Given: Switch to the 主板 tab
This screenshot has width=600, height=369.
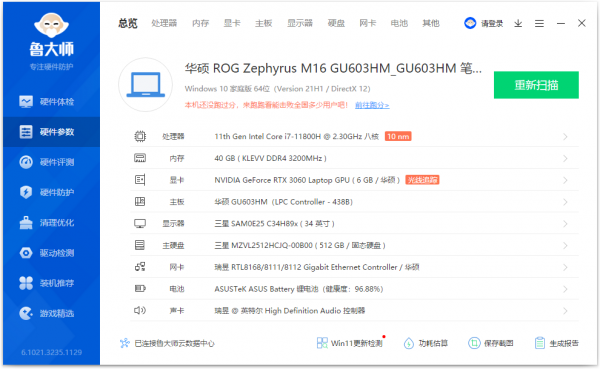Looking at the screenshot, I should (x=264, y=23).
